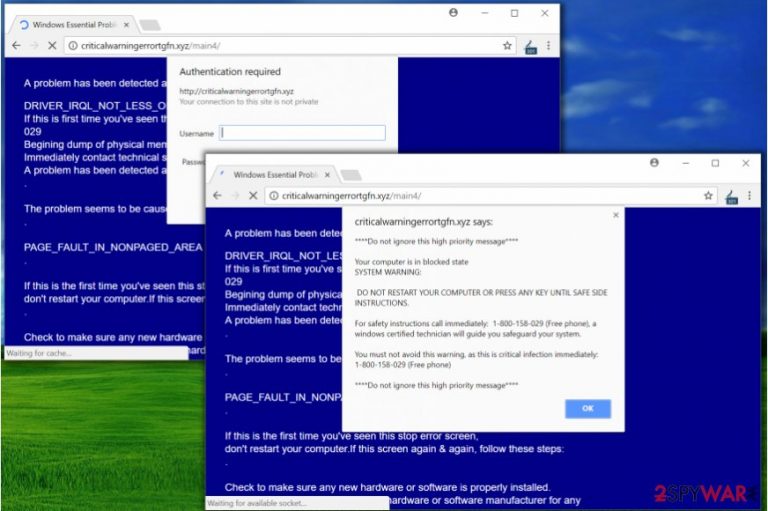Stop page loading in front browser window
The image size is (768, 511).
click(253, 195)
